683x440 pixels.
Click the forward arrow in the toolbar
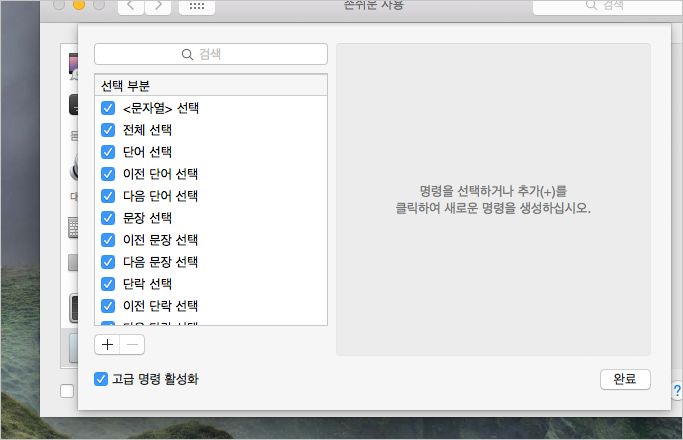[x=158, y=6]
